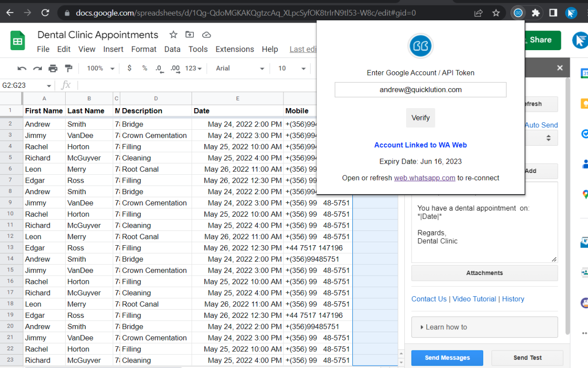Open the Data menu
The image size is (588, 368).
(x=172, y=49)
